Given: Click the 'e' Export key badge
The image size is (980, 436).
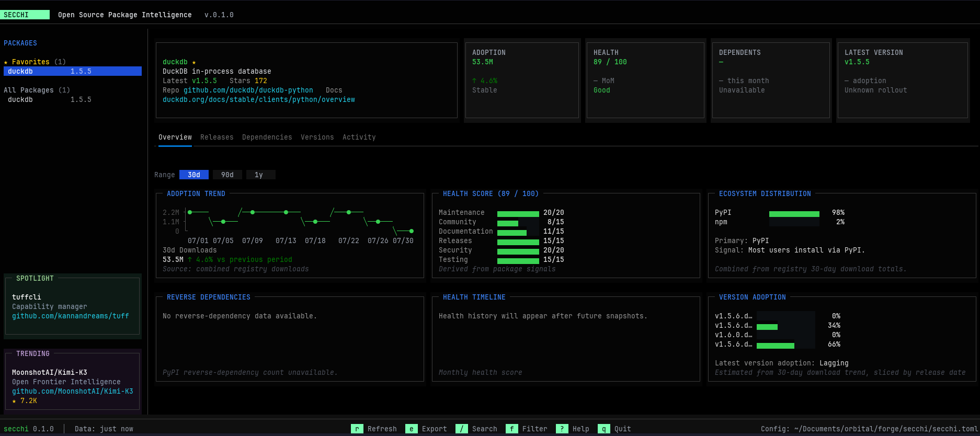Looking at the screenshot, I should point(412,429).
